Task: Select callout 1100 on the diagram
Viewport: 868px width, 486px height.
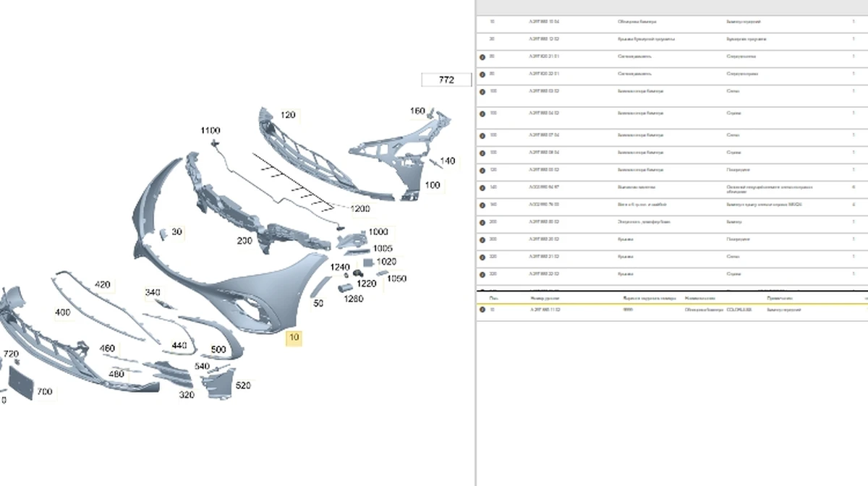Action: point(210,131)
